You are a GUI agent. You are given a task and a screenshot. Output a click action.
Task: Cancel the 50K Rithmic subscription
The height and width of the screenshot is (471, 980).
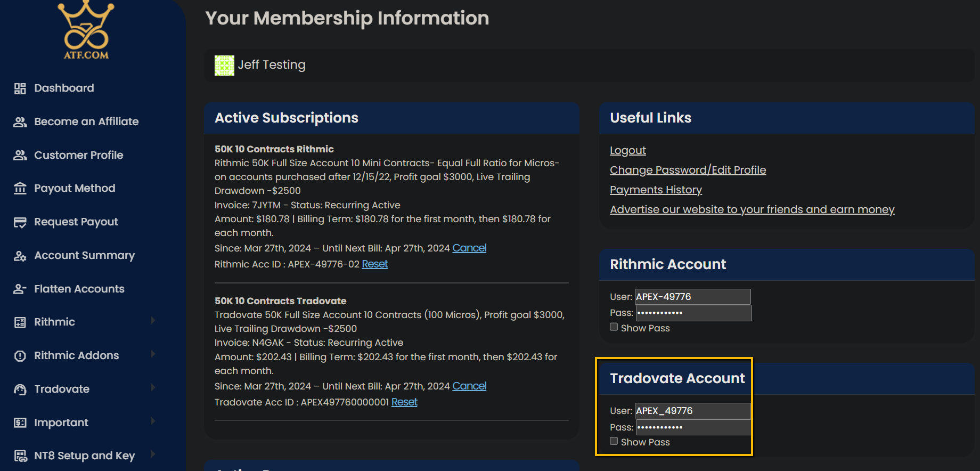[469, 248]
